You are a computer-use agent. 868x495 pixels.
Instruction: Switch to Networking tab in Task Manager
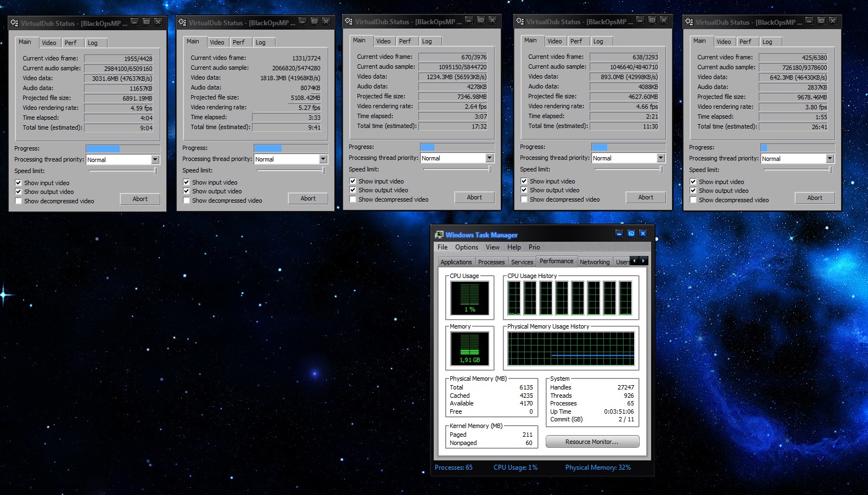[x=595, y=262]
